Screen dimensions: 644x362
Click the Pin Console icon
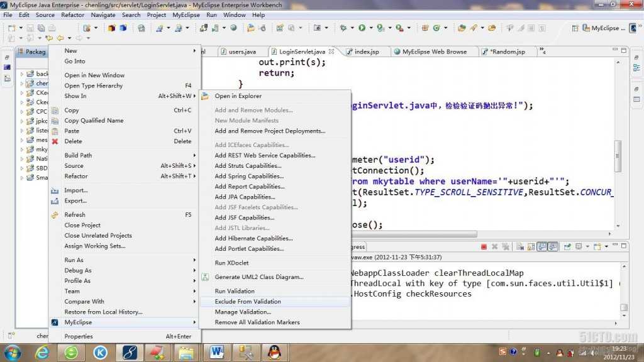point(567,246)
